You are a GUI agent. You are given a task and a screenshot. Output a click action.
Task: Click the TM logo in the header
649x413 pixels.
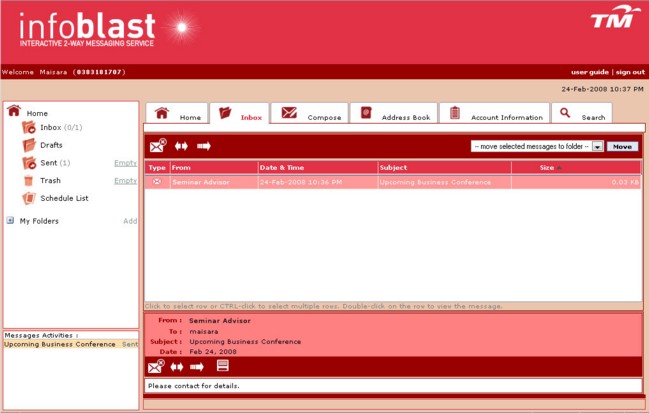(615, 17)
